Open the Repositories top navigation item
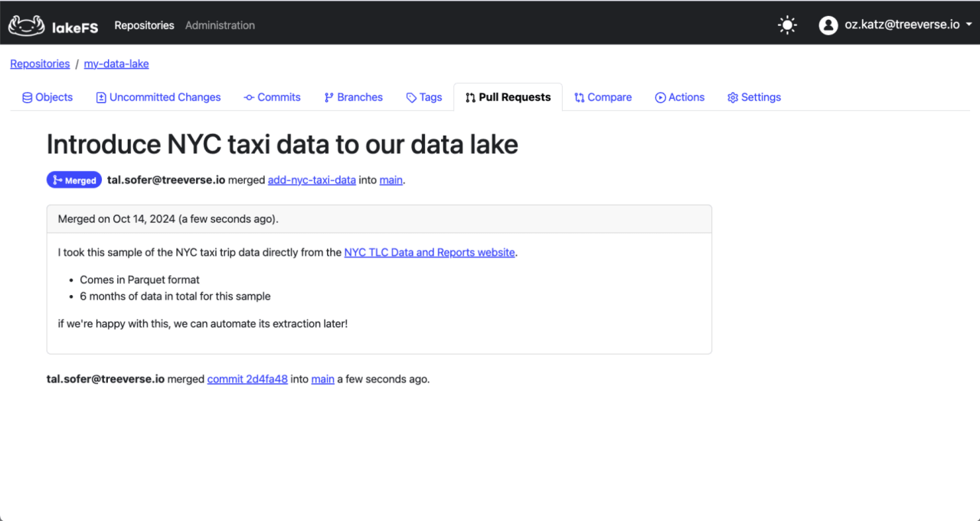Image resolution: width=980 pixels, height=521 pixels. 144,25
